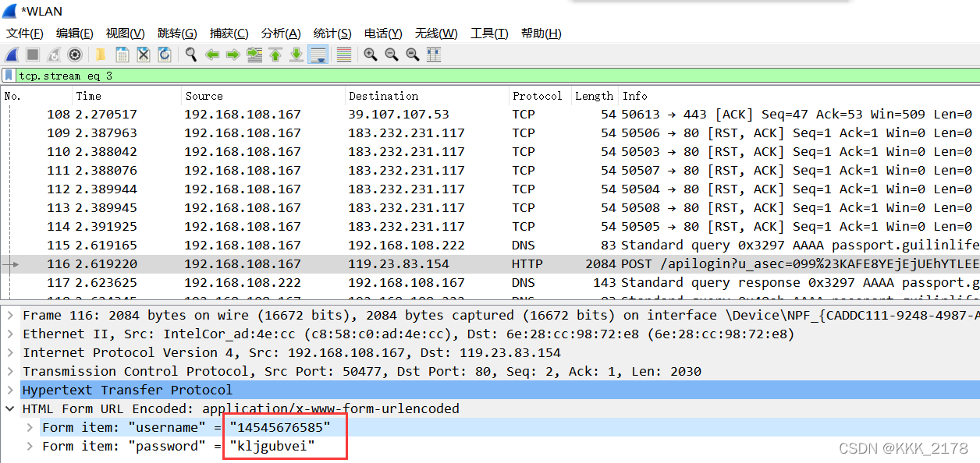Open the 无线(W) menu
Image resolution: width=980 pixels, height=463 pixels.
point(436,34)
